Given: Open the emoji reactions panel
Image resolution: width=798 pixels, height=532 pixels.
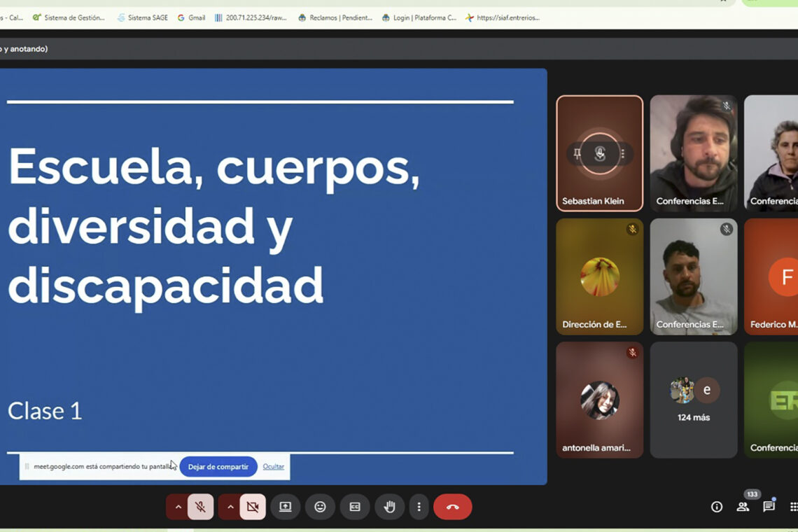Looking at the screenshot, I should 320,506.
